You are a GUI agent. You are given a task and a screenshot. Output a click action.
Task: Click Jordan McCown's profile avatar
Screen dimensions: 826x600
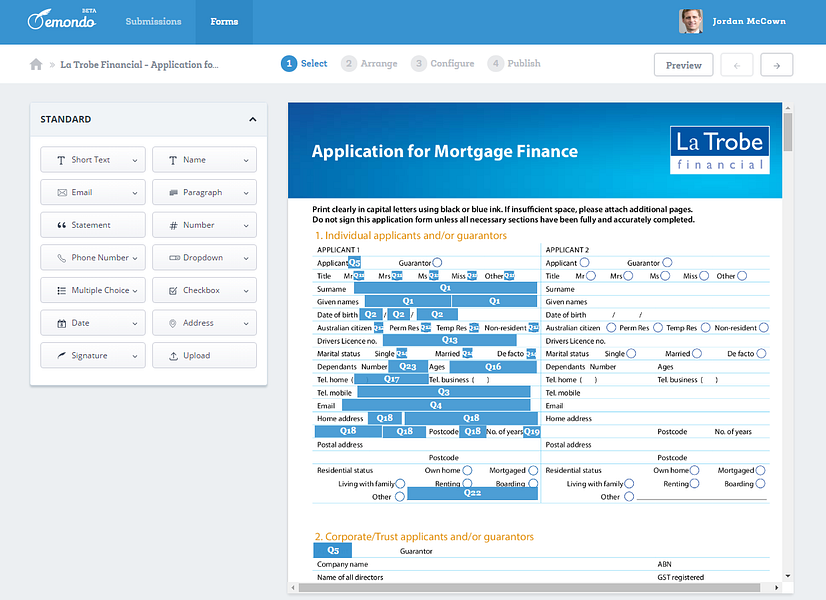point(691,21)
